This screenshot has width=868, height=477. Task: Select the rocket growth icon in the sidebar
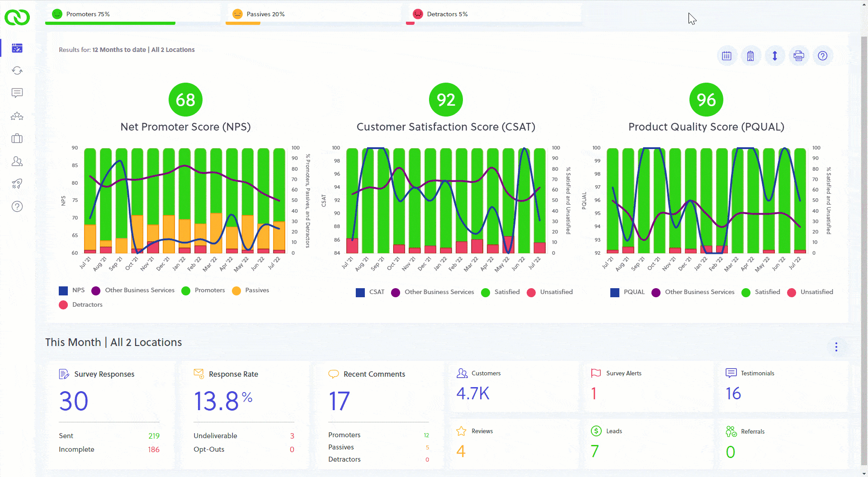(17, 183)
